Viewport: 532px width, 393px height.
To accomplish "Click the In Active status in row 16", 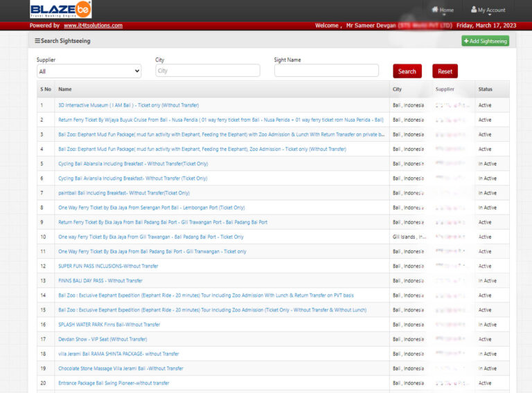I will [488, 325].
